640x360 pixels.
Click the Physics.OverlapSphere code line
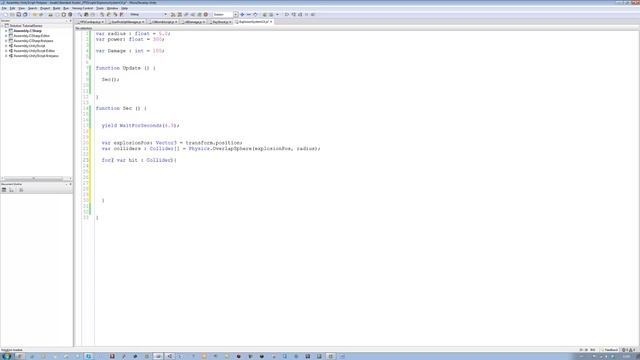tap(211, 149)
